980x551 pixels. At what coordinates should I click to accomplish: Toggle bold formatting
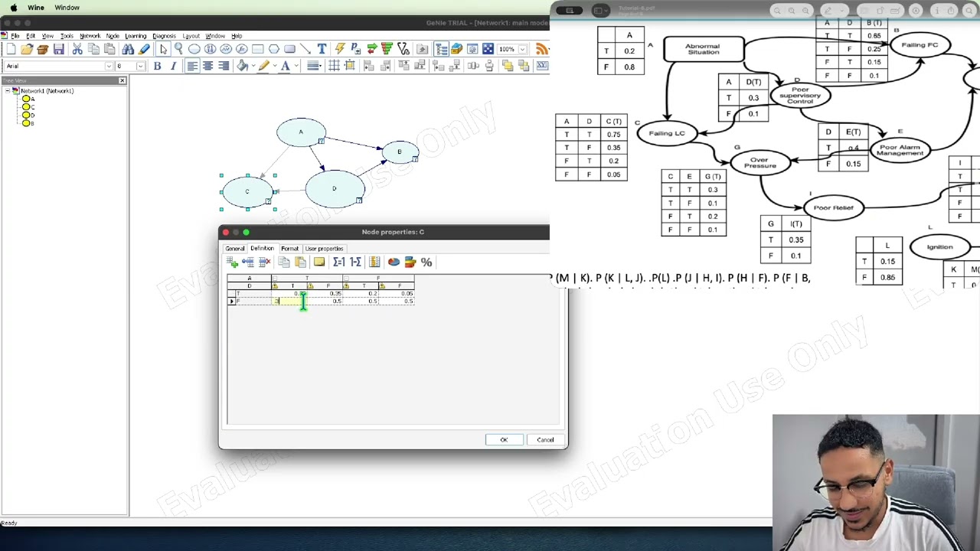point(157,66)
